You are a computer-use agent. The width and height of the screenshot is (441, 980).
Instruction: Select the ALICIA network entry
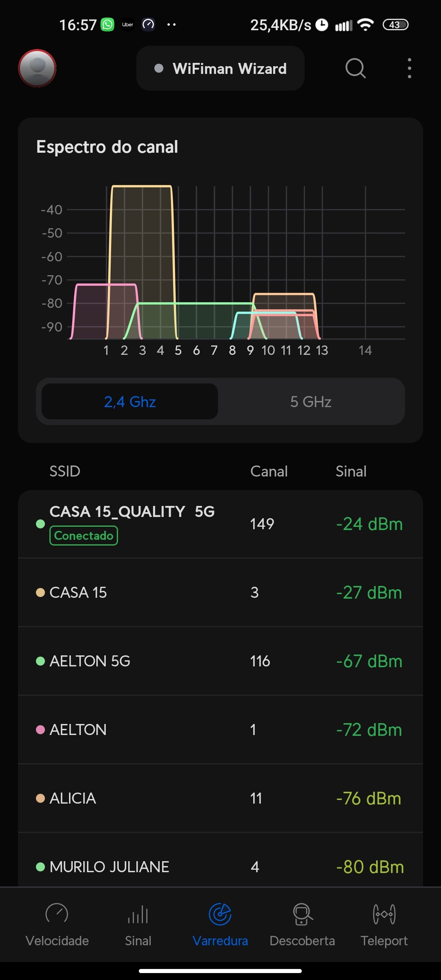(220, 798)
